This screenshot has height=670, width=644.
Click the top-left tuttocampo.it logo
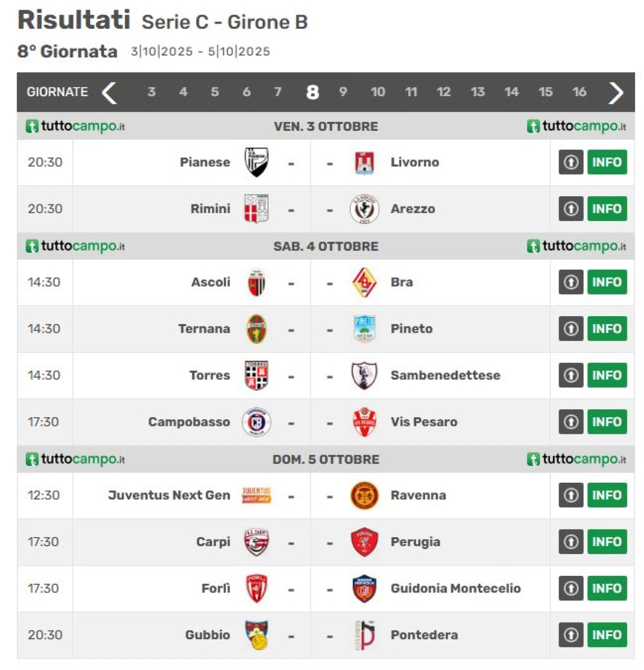pyautogui.click(x=75, y=126)
